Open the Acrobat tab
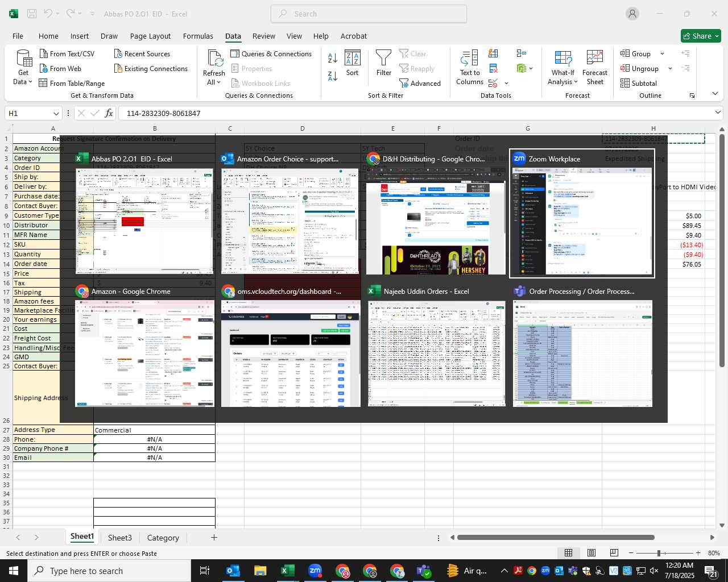Screen dimensions: 728x582 click(x=354, y=36)
